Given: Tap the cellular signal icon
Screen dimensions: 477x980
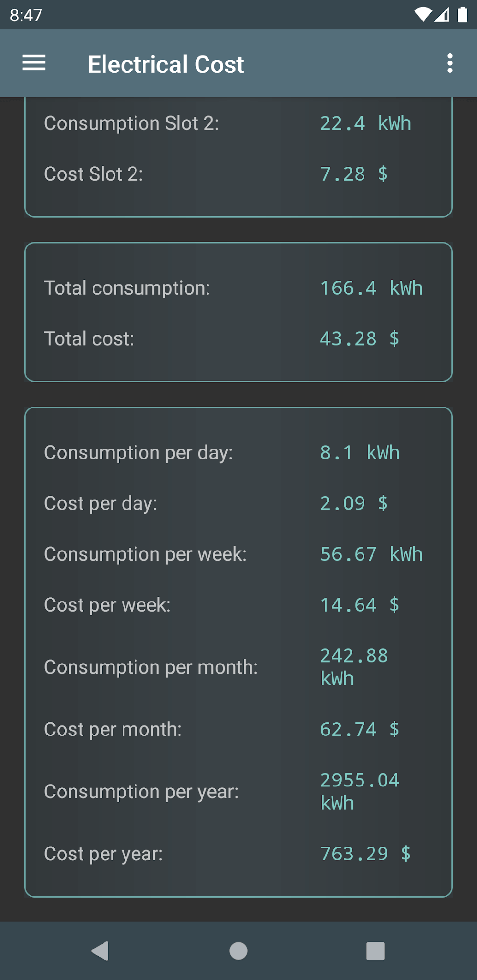Looking at the screenshot, I should tap(442, 15).
